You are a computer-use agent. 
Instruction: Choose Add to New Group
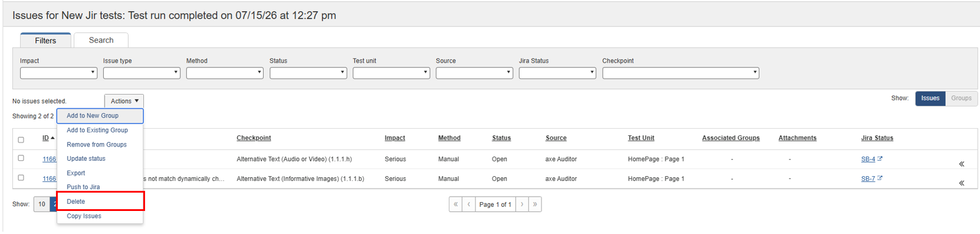100,116
